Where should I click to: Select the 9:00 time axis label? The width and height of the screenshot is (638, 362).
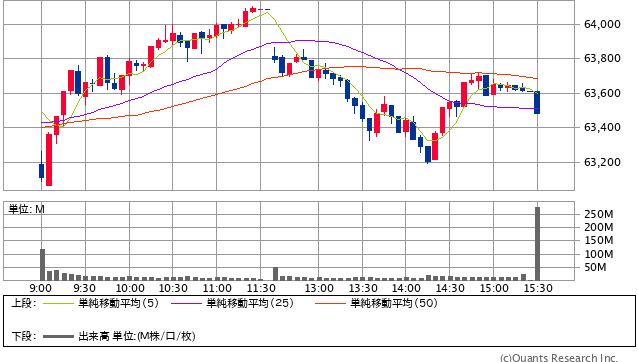(40, 288)
